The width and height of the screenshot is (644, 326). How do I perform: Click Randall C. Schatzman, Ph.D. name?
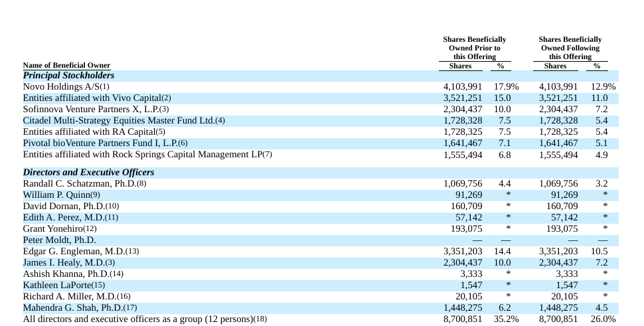80,183
